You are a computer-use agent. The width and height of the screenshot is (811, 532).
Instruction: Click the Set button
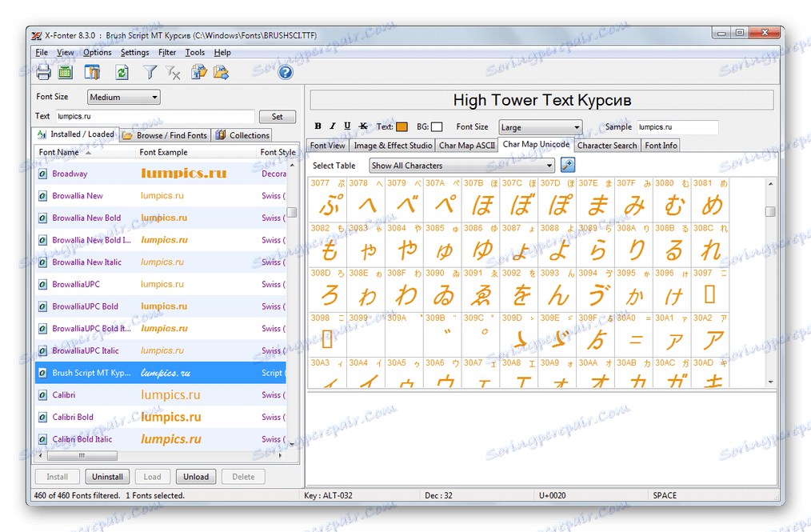point(278,117)
